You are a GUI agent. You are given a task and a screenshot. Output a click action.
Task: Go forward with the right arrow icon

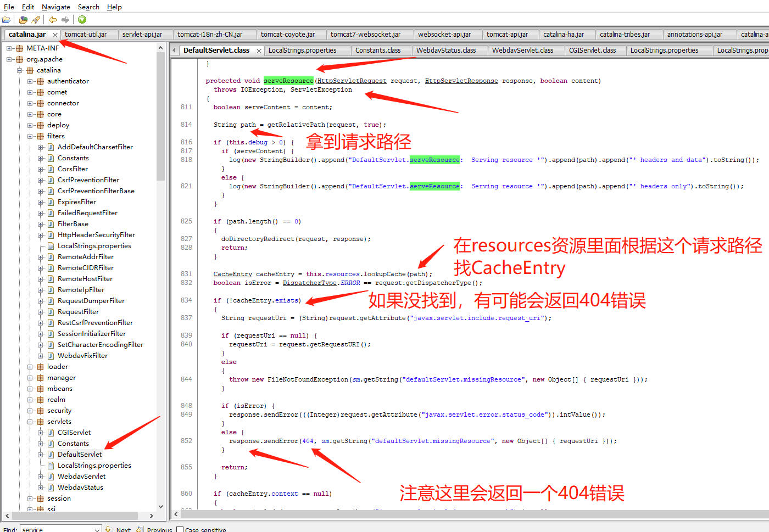tap(65, 20)
